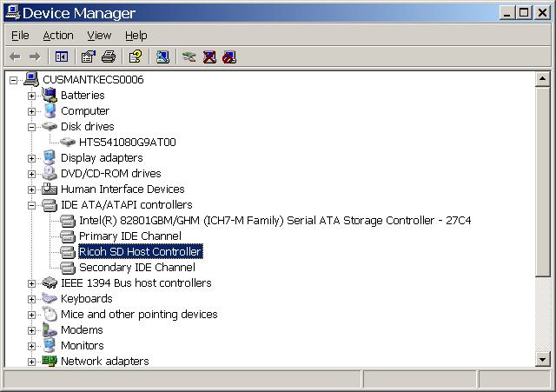556x392 pixels.
Task: Click the IEEE 1394 Bus controllers icon
Action: tap(50, 282)
